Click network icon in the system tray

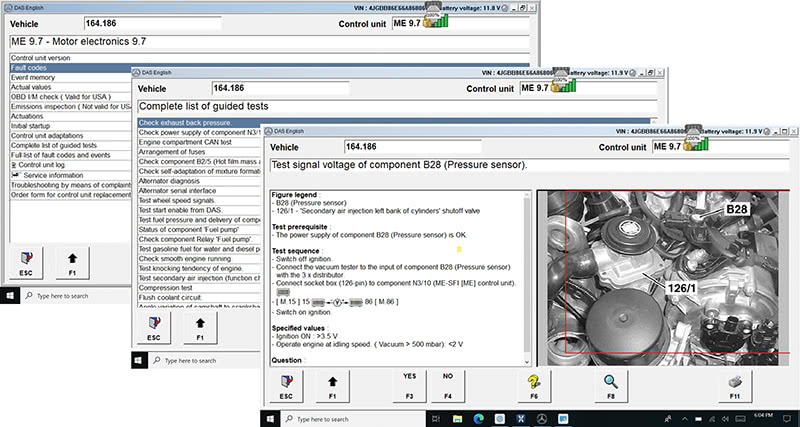(713, 419)
